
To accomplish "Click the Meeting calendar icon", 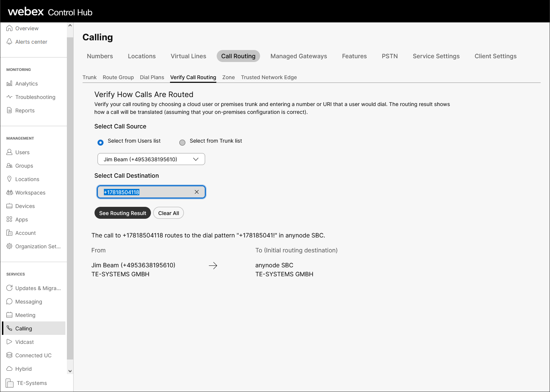I will coord(9,315).
